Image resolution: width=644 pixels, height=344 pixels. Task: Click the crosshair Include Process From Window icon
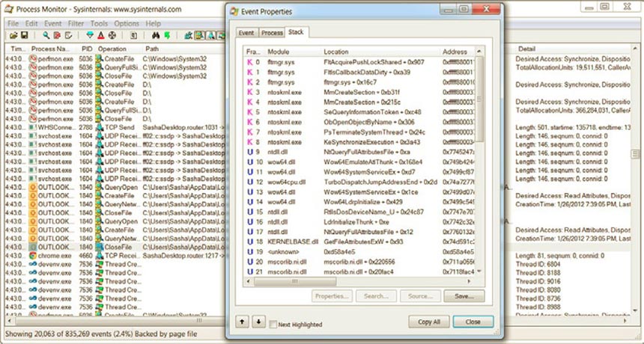pos(112,36)
